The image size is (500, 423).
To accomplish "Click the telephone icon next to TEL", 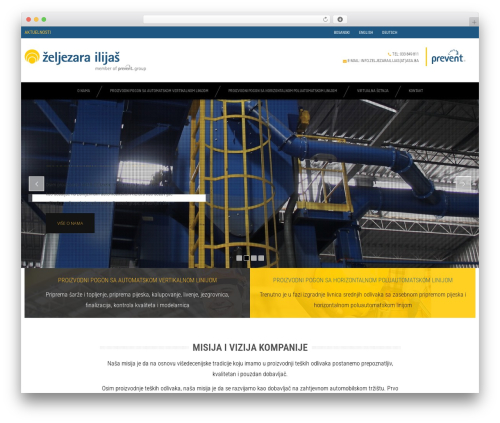I will point(389,54).
